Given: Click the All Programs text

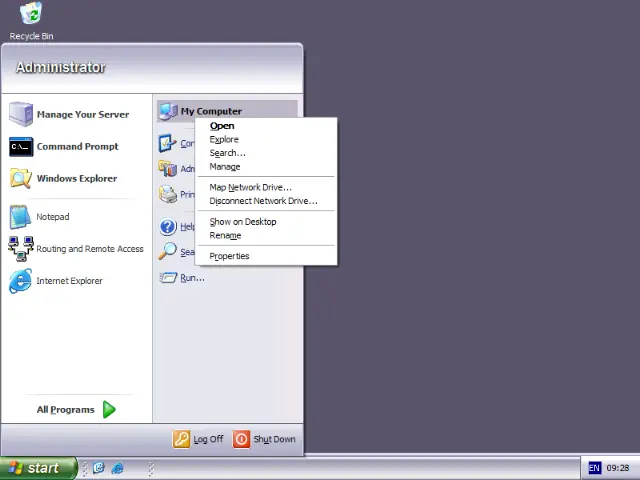Looking at the screenshot, I should 65,409.
